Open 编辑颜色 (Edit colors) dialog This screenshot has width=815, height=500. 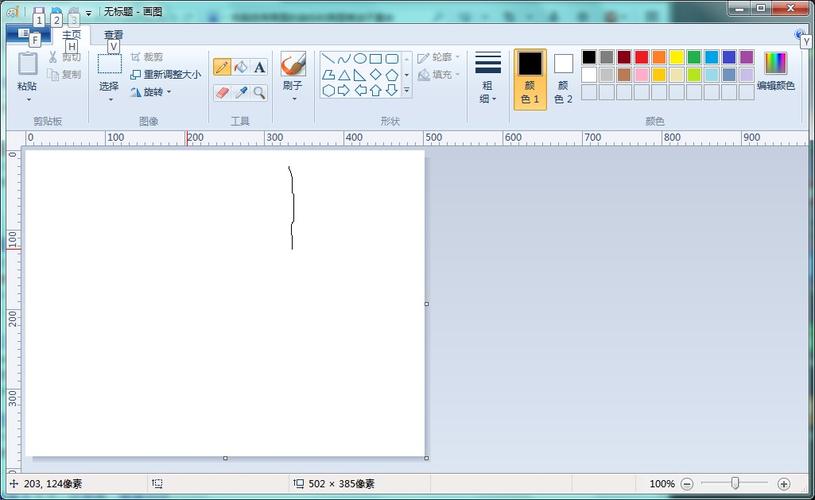(x=775, y=70)
